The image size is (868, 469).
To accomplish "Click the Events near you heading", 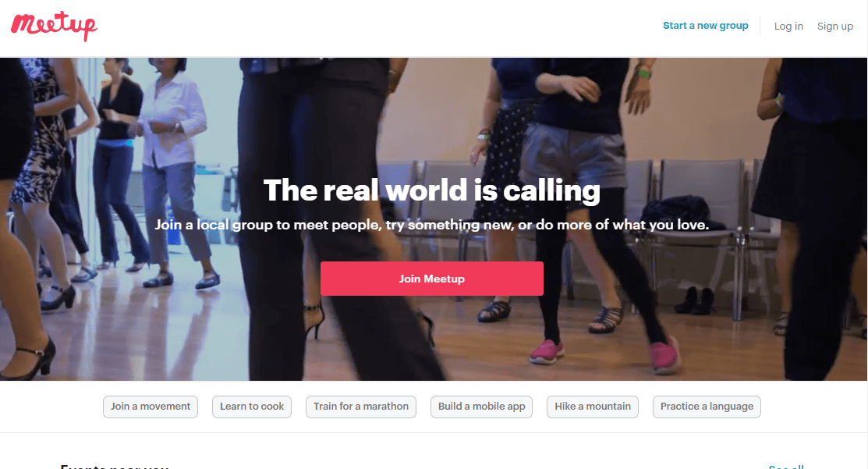I will click(114, 466).
